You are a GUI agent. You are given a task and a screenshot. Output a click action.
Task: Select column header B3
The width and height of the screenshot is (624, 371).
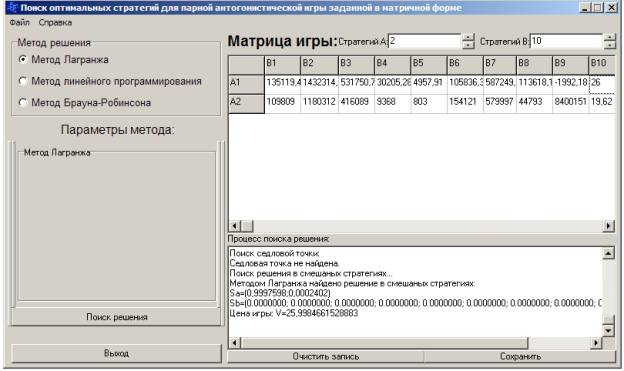coord(356,65)
